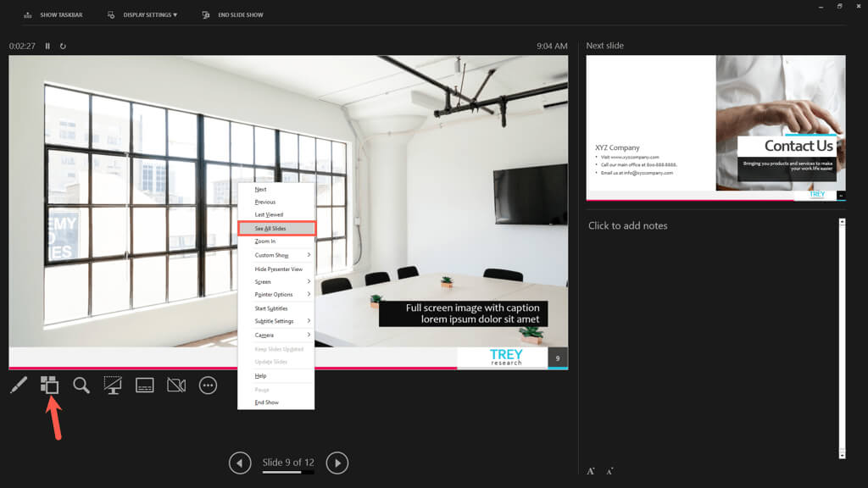
Task: Open See All Slides grid icon
Action: pyautogui.click(x=49, y=385)
